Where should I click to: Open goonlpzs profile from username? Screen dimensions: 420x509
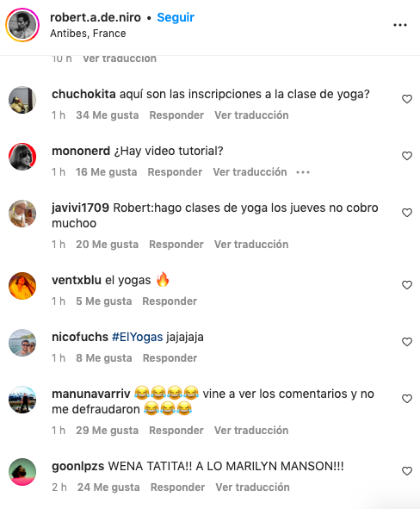(77, 466)
